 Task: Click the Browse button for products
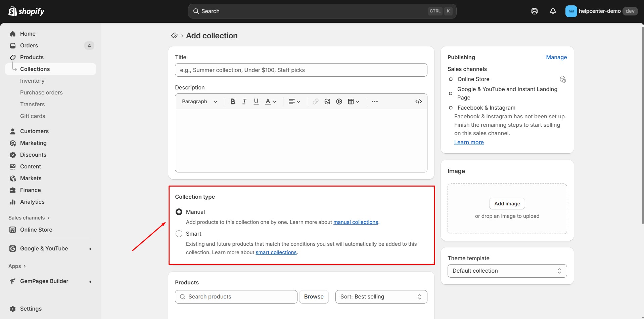pos(314,296)
